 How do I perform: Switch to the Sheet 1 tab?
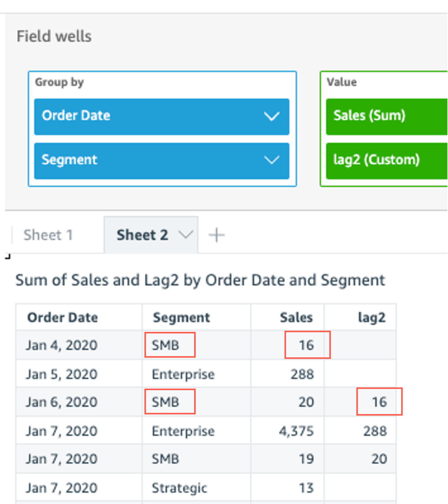[x=48, y=235]
